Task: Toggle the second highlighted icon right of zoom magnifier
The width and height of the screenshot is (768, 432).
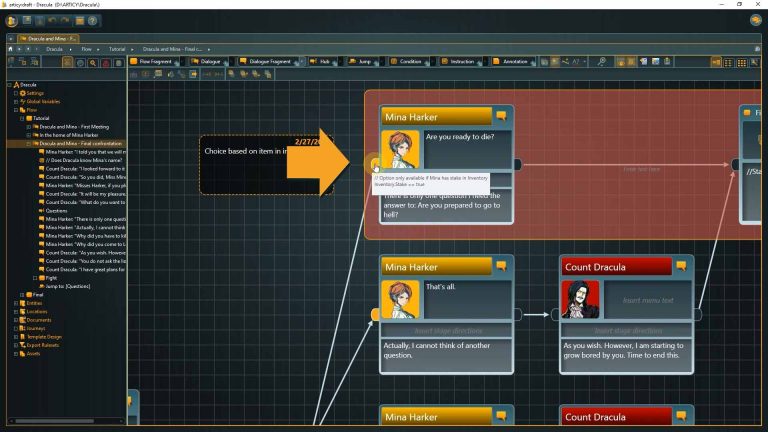Action: (x=631, y=61)
